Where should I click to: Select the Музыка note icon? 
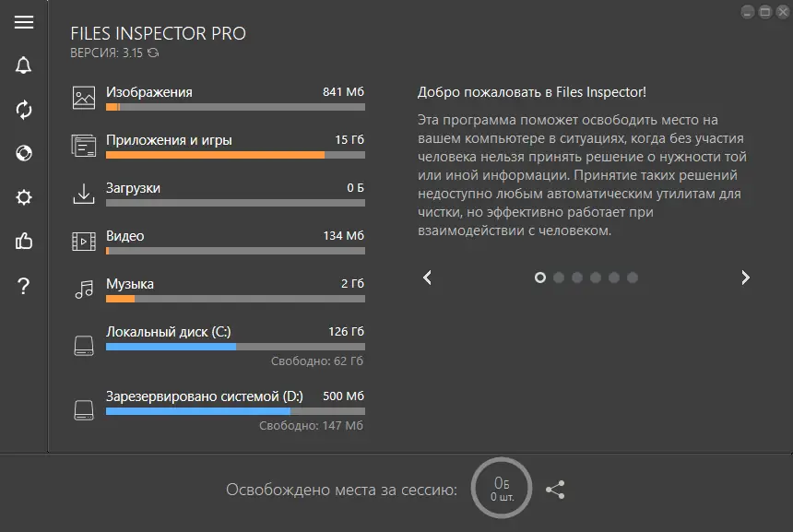85,290
